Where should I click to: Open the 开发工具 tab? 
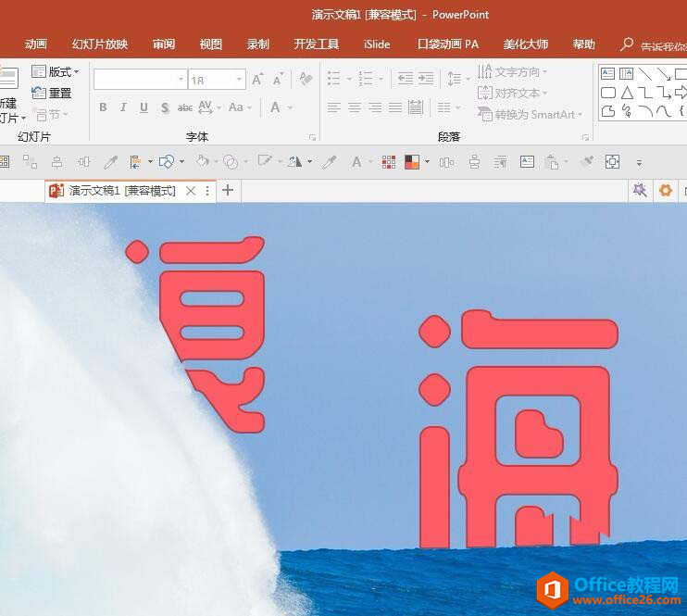(x=317, y=44)
